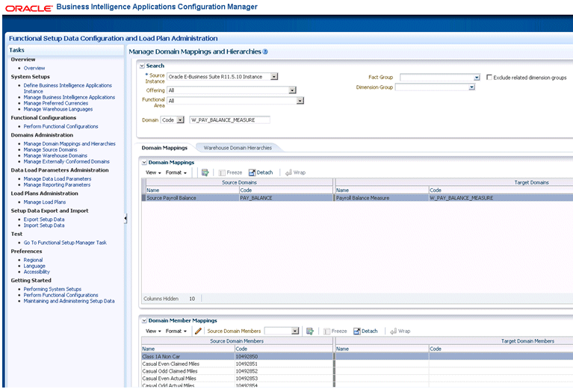Click Freeze in Domain Member Mappings toolbar
The image size is (573, 392).
(x=335, y=331)
